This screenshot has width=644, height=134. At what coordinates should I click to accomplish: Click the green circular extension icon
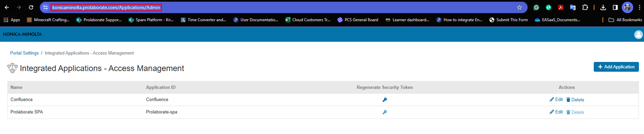click(x=548, y=8)
